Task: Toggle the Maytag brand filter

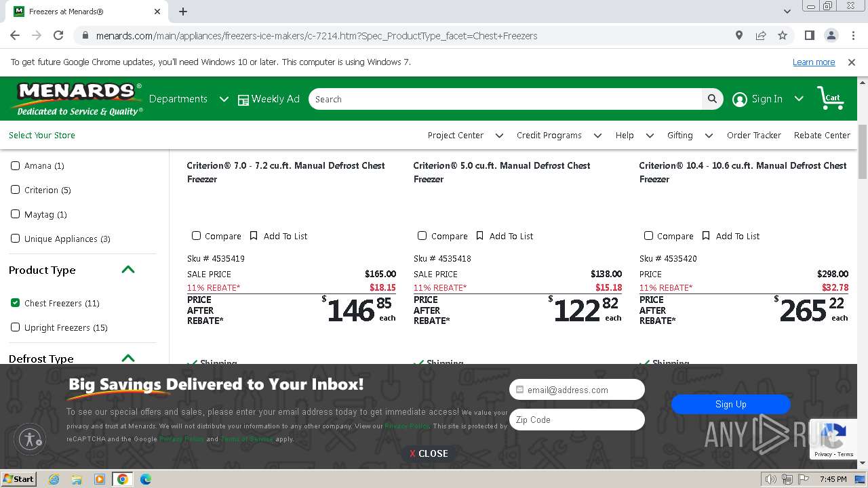Action: [x=15, y=214]
